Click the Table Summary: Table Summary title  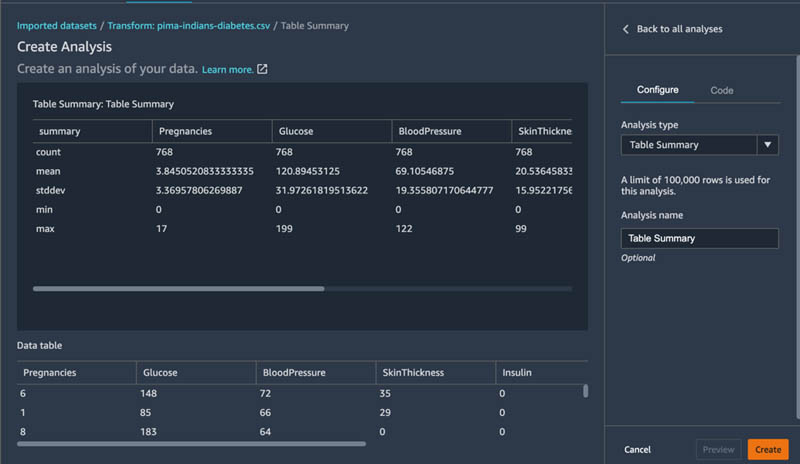[x=103, y=104]
